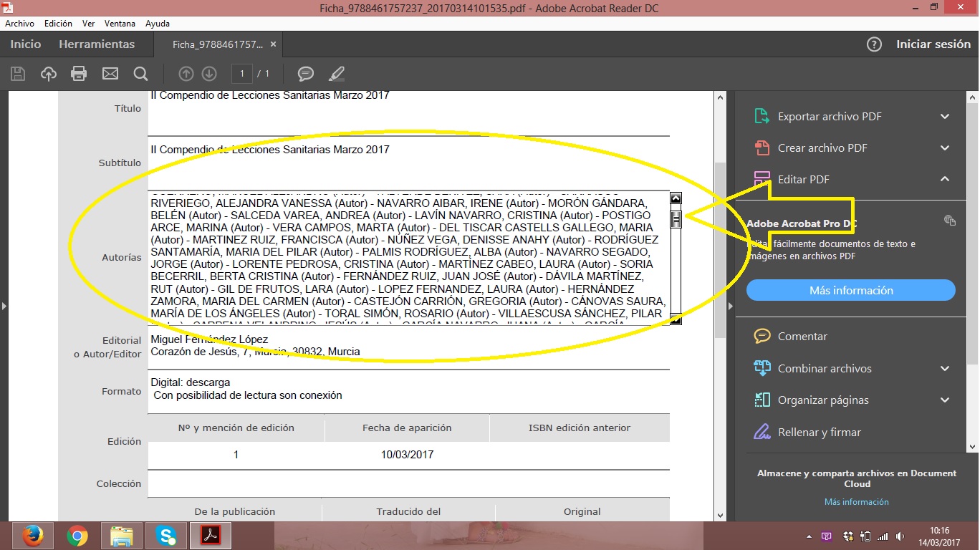
Task: Click the Autorías field scrollbar thumb
Action: [x=676, y=219]
